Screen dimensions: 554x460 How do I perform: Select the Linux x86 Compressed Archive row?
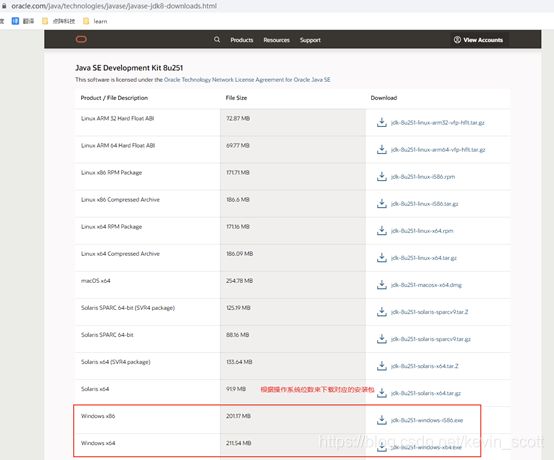click(x=293, y=204)
